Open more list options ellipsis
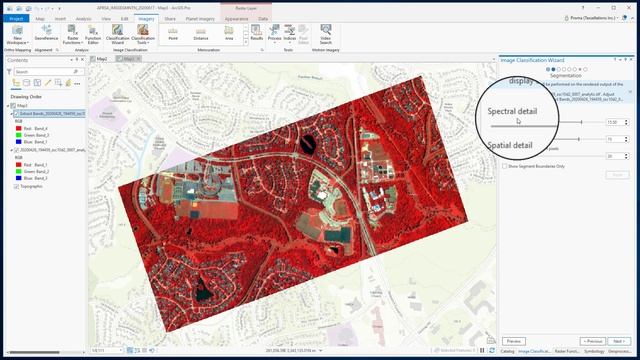 [77, 83]
